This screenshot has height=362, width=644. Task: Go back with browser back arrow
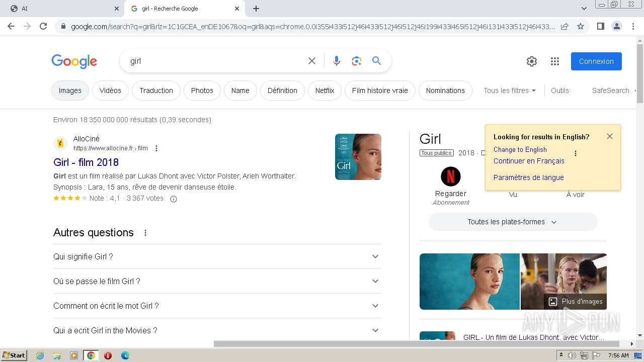tap(11, 26)
